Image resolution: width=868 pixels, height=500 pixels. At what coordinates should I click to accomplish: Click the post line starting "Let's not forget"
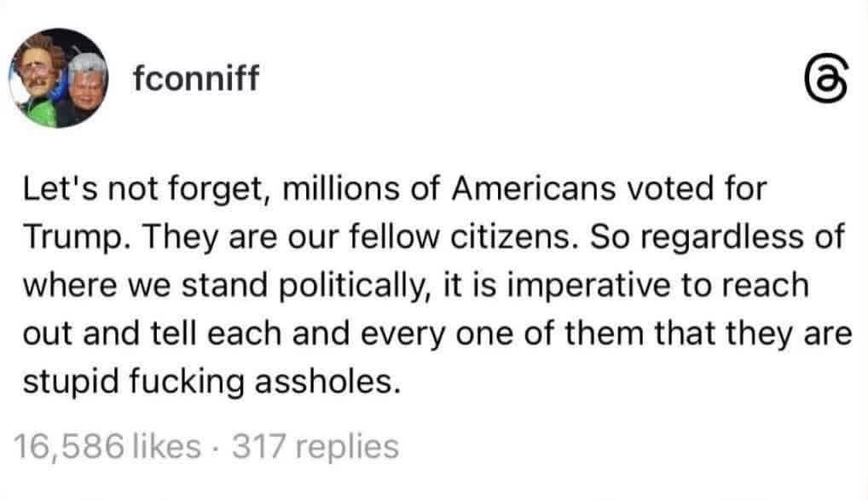(395, 190)
